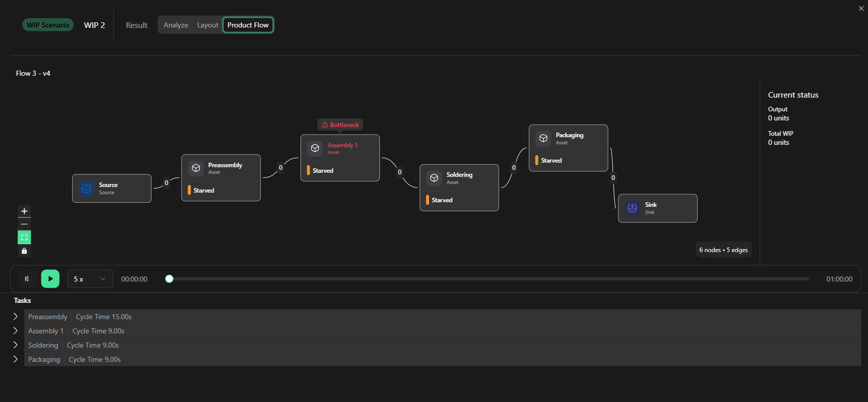Select the Product Flow tab
Image resolution: width=868 pixels, height=402 pixels.
tap(248, 25)
